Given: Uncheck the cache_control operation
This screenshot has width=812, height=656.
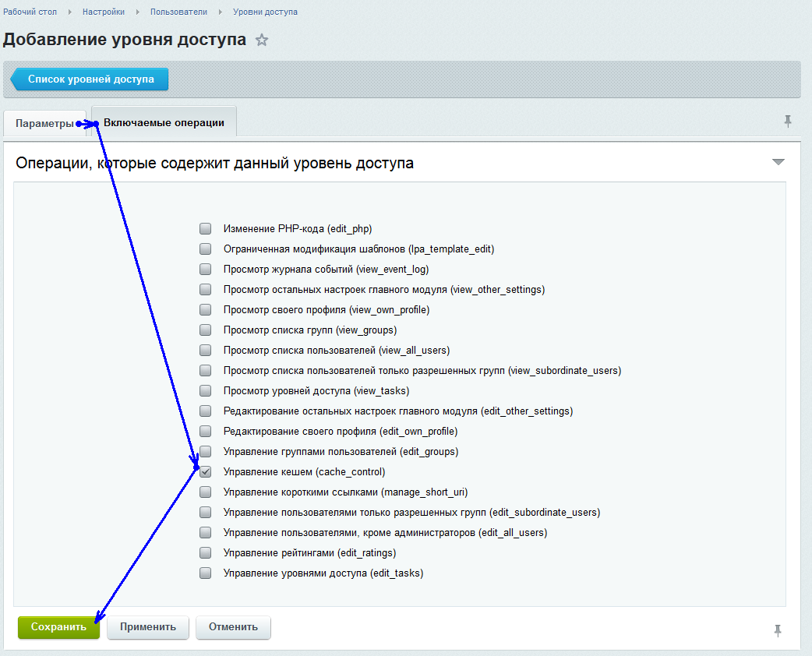Looking at the screenshot, I should pyautogui.click(x=206, y=471).
